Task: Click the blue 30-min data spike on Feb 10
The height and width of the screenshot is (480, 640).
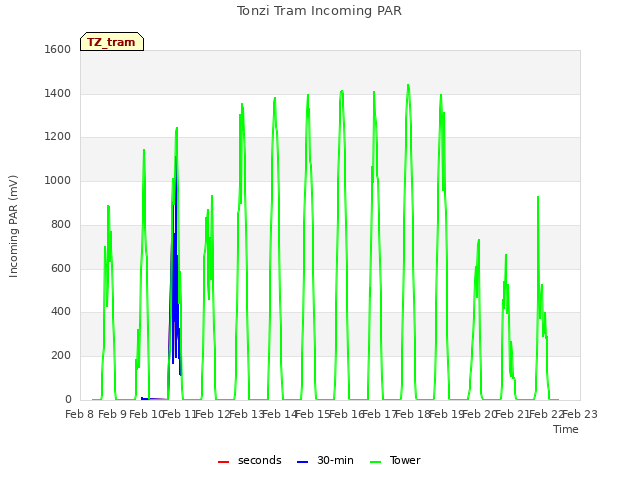Action: pos(176,265)
